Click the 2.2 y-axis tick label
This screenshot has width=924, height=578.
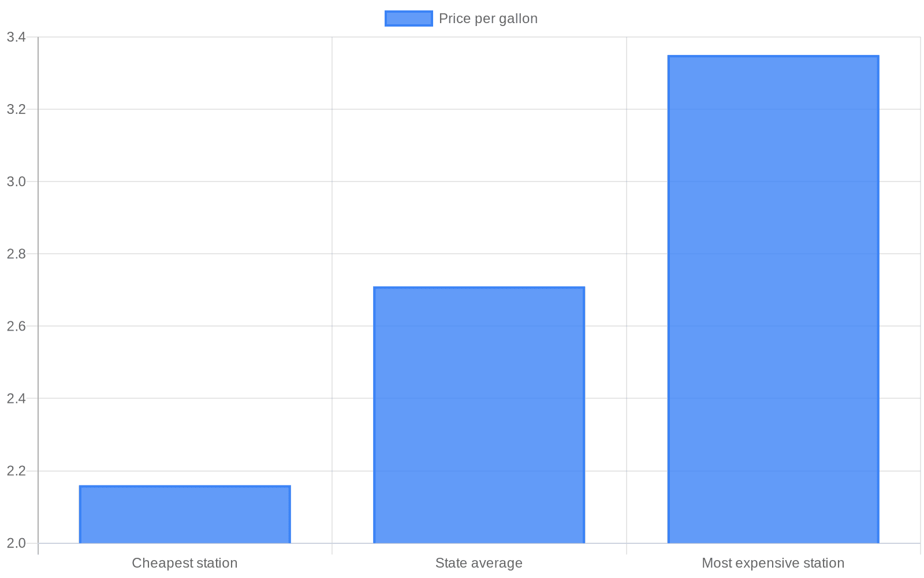click(x=16, y=471)
